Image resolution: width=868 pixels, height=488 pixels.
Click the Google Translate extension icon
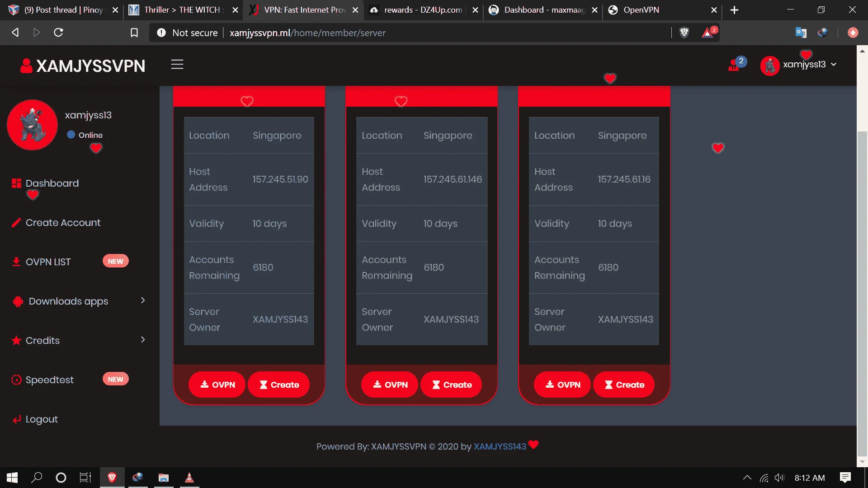pyautogui.click(x=801, y=33)
